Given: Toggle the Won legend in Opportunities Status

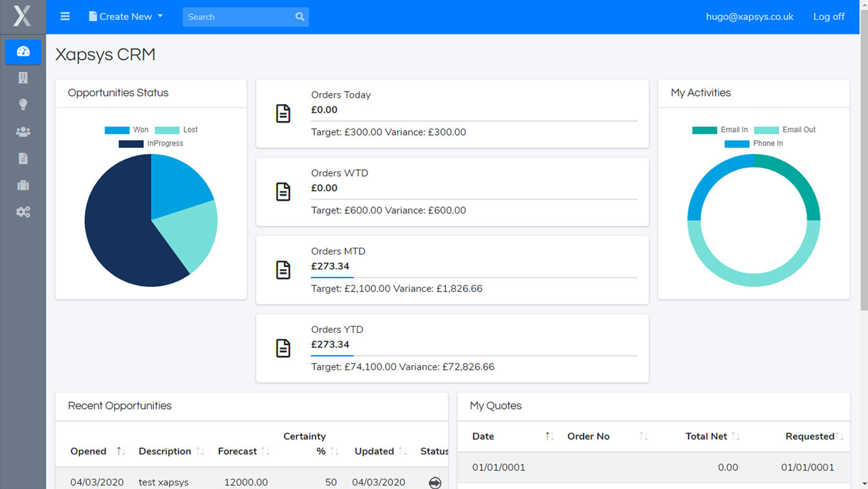Looking at the screenshot, I should click(x=127, y=130).
